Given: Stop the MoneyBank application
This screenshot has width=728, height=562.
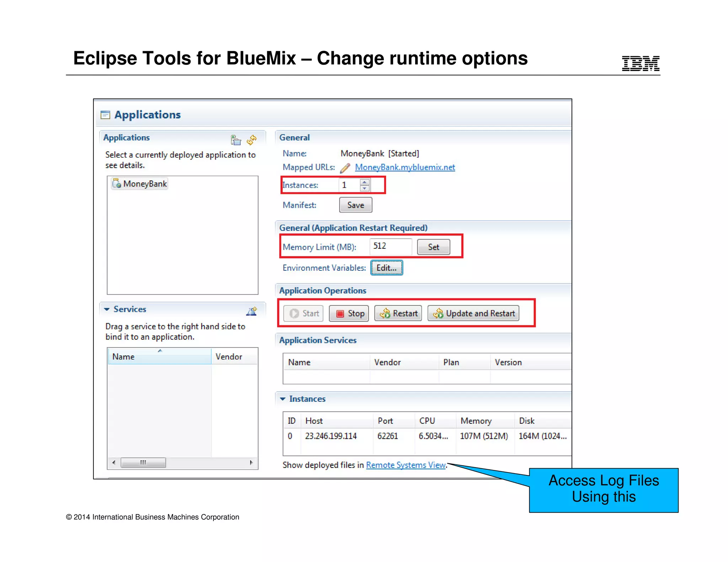Looking at the screenshot, I should pos(349,313).
